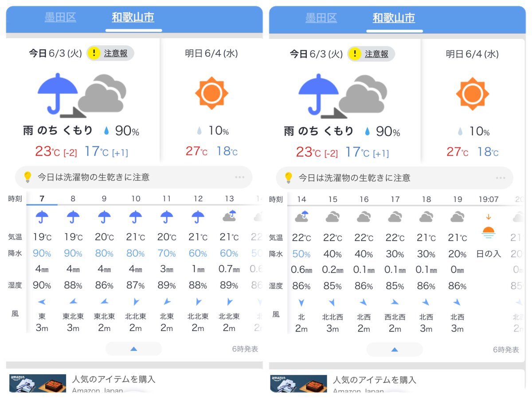Viewport: 532px width, 399px height.
Task: Open the three-dots menu on right laundry tip
Action: tap(501, 178)
